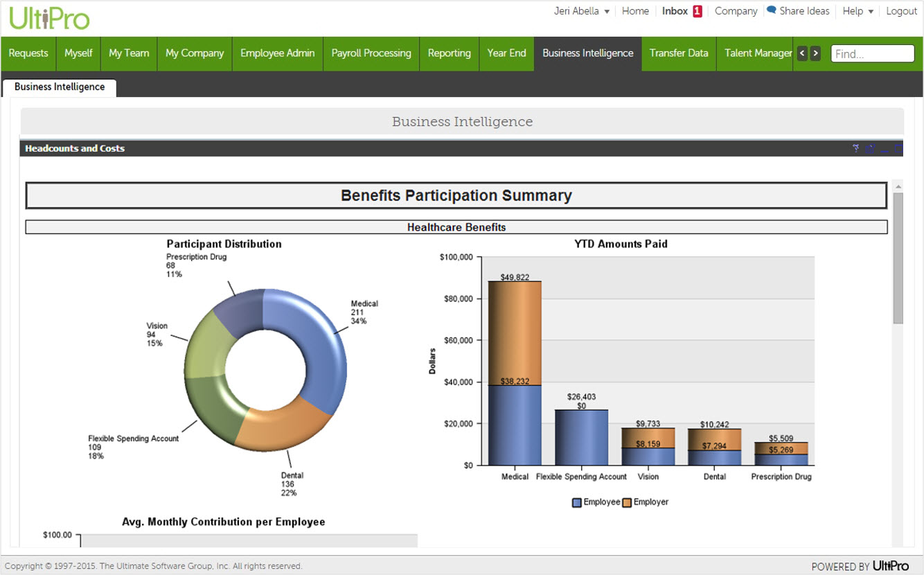Click the red Inbox notification badge

(x=698, y=11)
